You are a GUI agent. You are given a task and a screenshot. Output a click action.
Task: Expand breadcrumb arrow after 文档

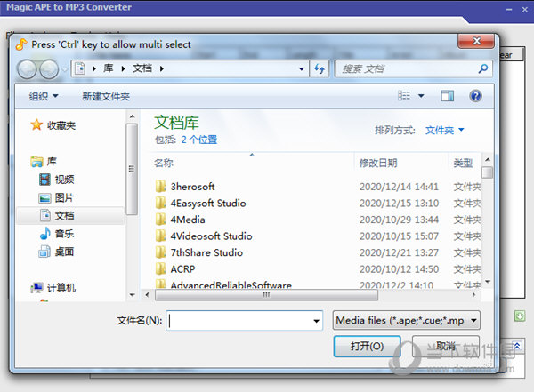point(162,68)
